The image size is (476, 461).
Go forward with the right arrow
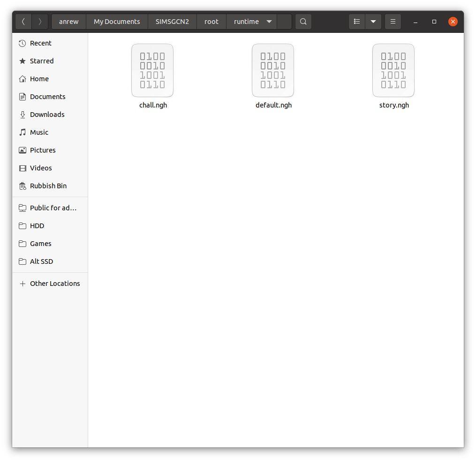click(x=40, y=22)
